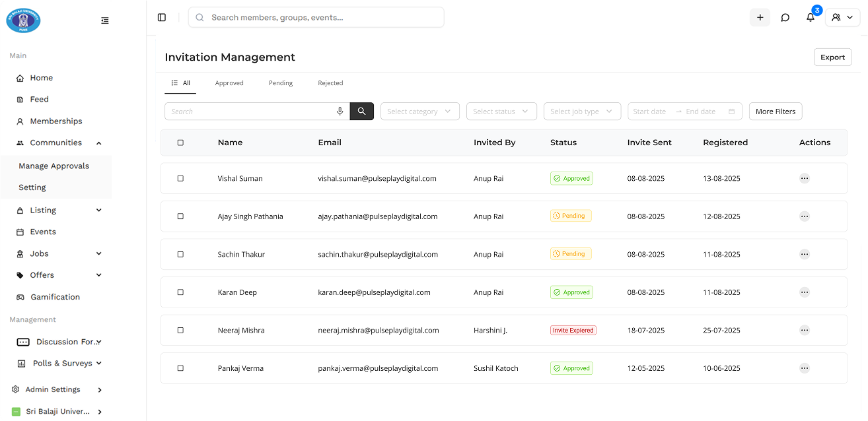Switch to the Pending tab
This screenshot has width=868, height=421.
[x=281, y=83]
